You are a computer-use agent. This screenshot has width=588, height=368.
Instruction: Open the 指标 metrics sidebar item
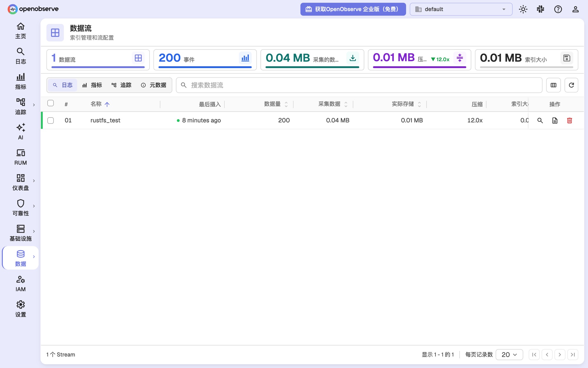tap(21, 81)
